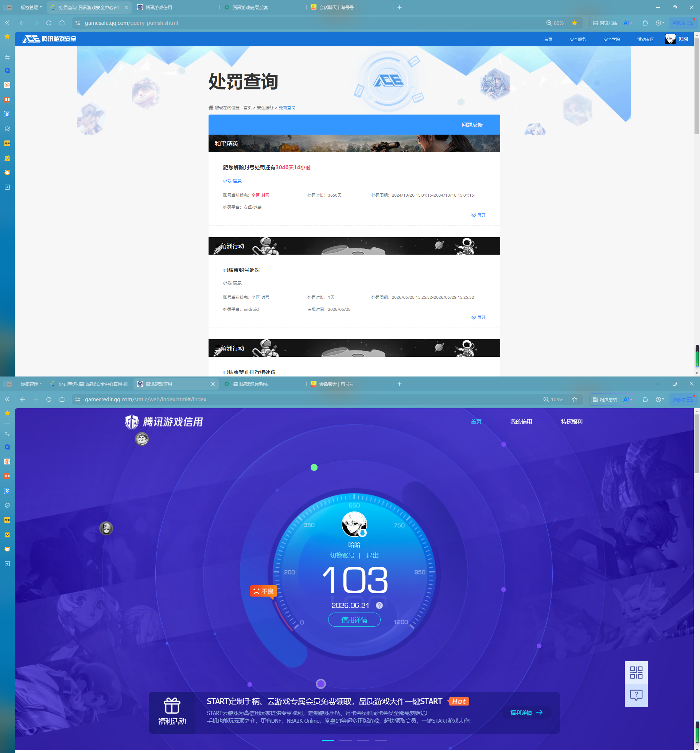Click the user avatar beside 注销
This screenshot has height=753, width=700.
[x=670, y=39]
